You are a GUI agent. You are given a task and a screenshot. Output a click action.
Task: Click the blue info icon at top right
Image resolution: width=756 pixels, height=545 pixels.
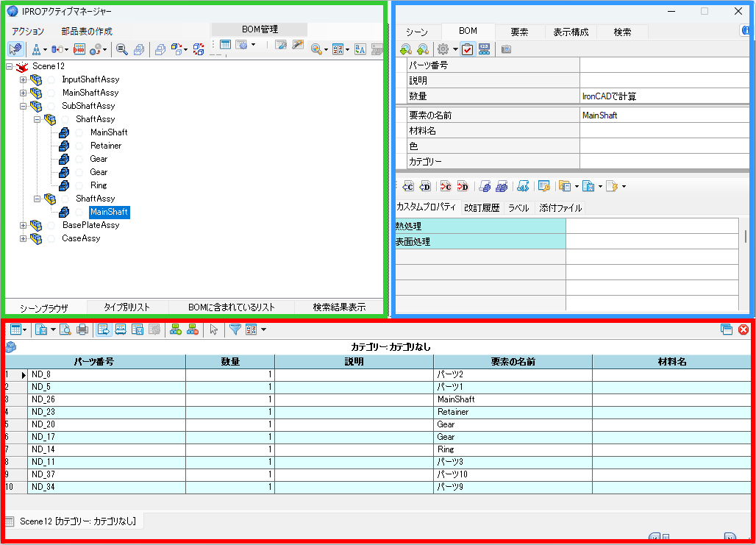(x=746, y=31)
